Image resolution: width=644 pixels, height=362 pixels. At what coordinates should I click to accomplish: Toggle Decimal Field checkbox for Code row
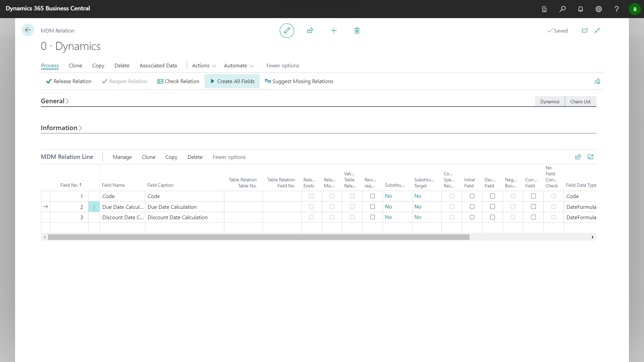(492, 196)
